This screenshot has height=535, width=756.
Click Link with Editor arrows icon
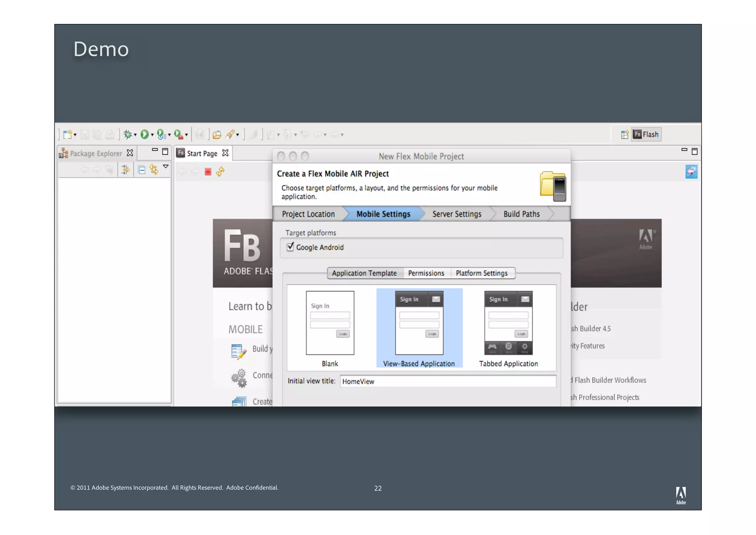tap(154, 170)
